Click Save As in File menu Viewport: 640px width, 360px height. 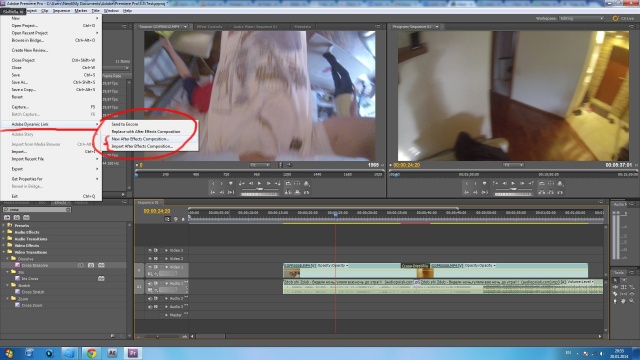(x=51, y=82)
